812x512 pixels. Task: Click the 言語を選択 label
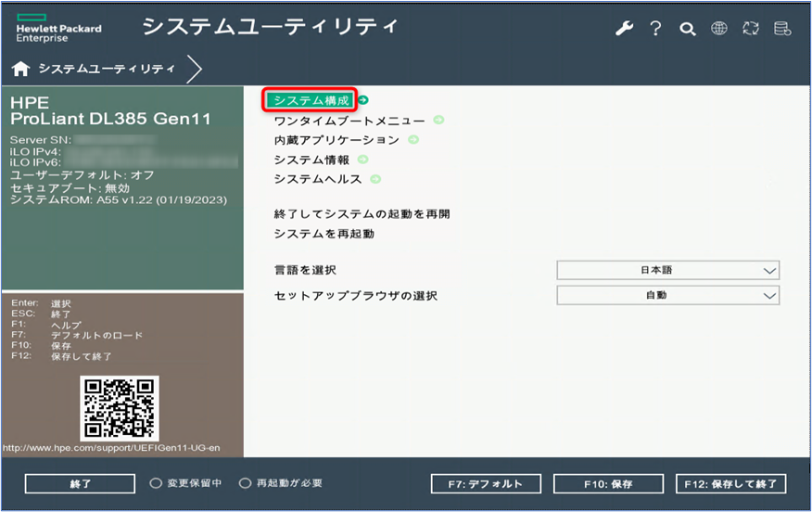pyautogui.click(x=305, y=270)
